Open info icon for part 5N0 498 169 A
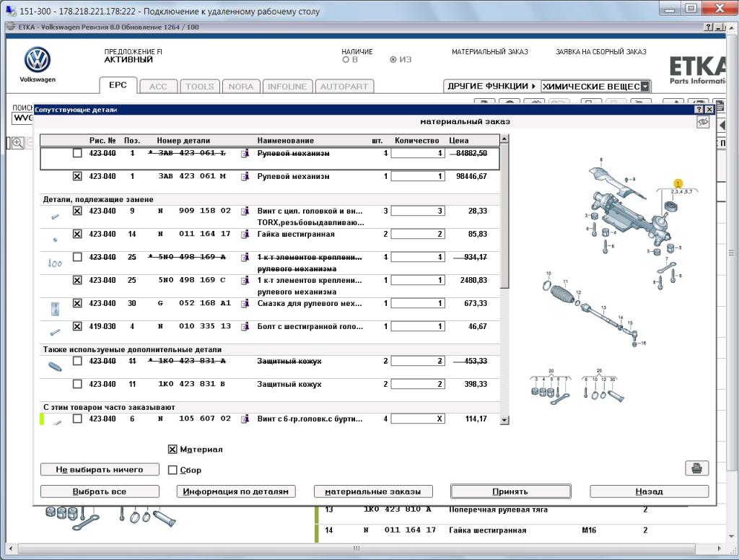 point(245,258)
